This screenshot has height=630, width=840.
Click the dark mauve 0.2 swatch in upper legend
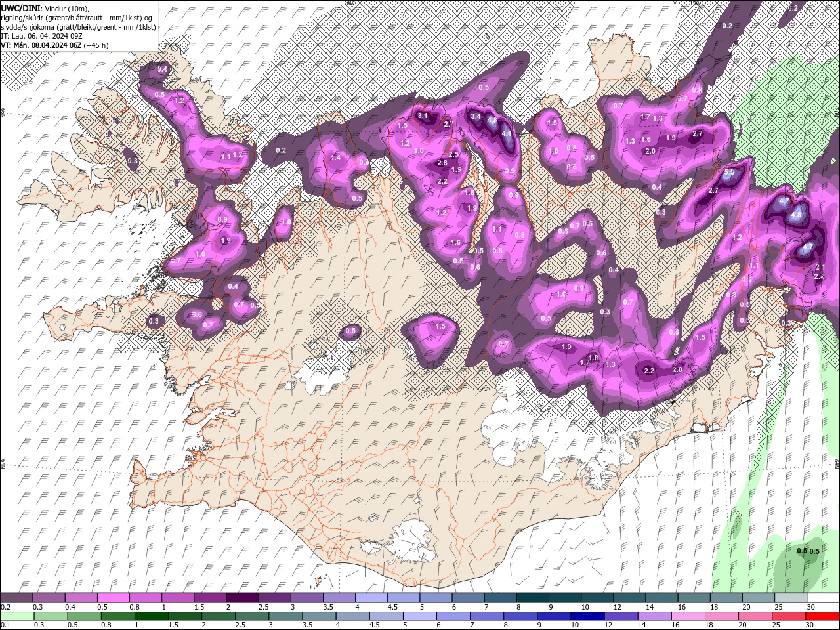(x=17, y=598)
